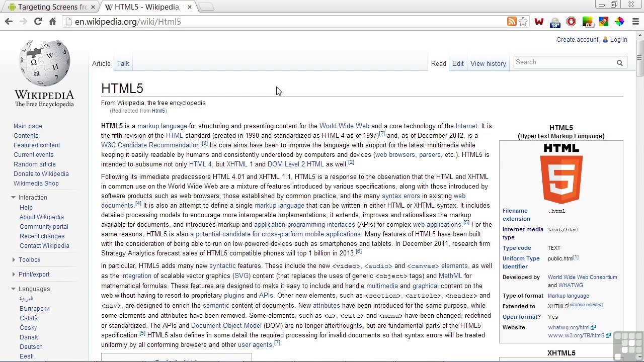Open the multicolor pencil extension icon
The image size is (644, 362).
[x=603, y=22]
